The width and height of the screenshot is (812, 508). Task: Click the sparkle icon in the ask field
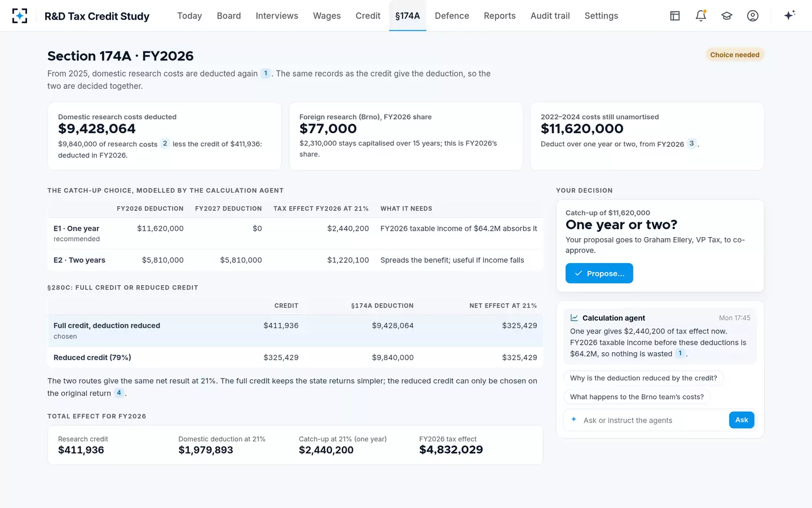pos(573,419)
